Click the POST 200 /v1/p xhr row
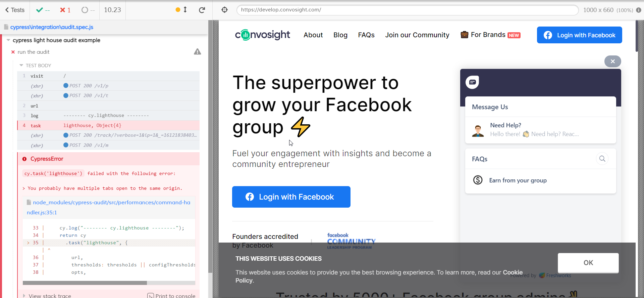This screenshot has height=298, width=644. click(x=108, y=86)
